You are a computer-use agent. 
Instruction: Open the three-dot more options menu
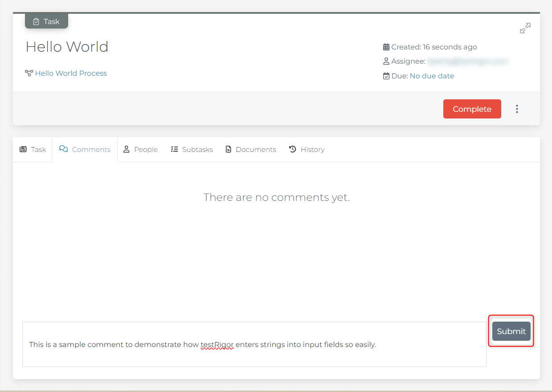[x=517, y=109]
